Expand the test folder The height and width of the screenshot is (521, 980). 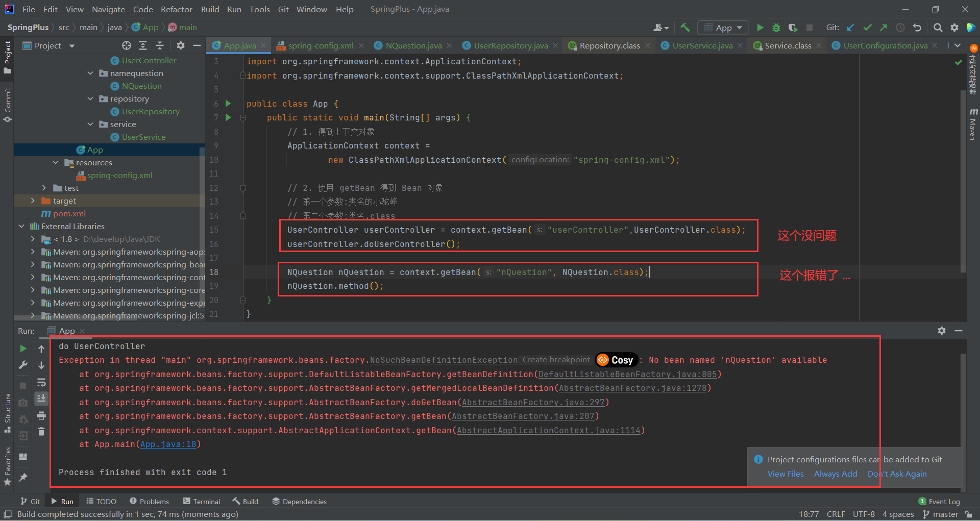click(x=44, y=188)
